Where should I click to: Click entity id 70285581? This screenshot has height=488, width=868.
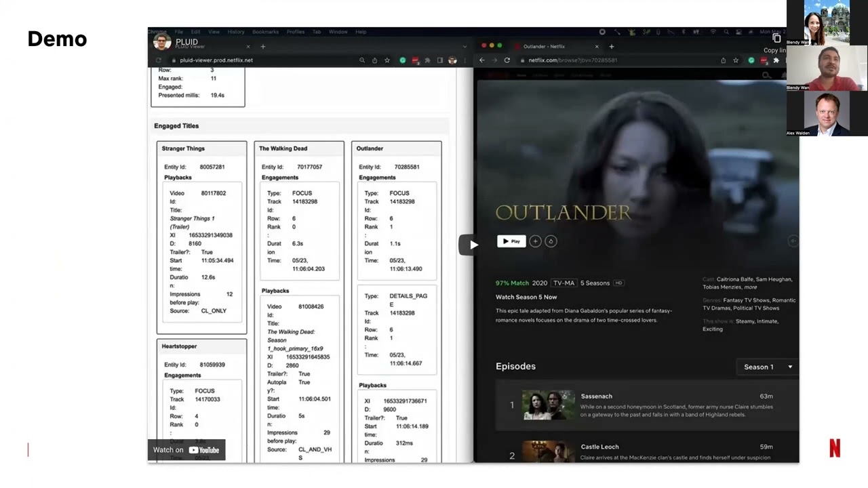coord(407,167)
